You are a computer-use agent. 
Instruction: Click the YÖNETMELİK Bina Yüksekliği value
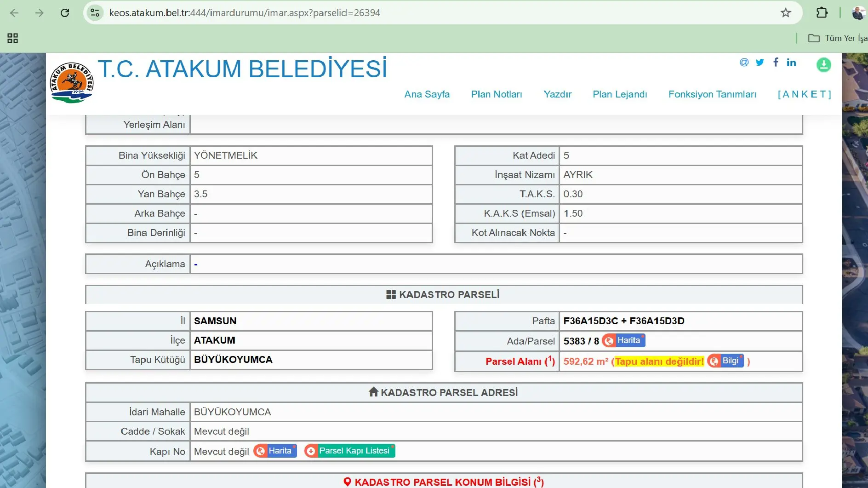pyautogui.click(x=226, y=155)
